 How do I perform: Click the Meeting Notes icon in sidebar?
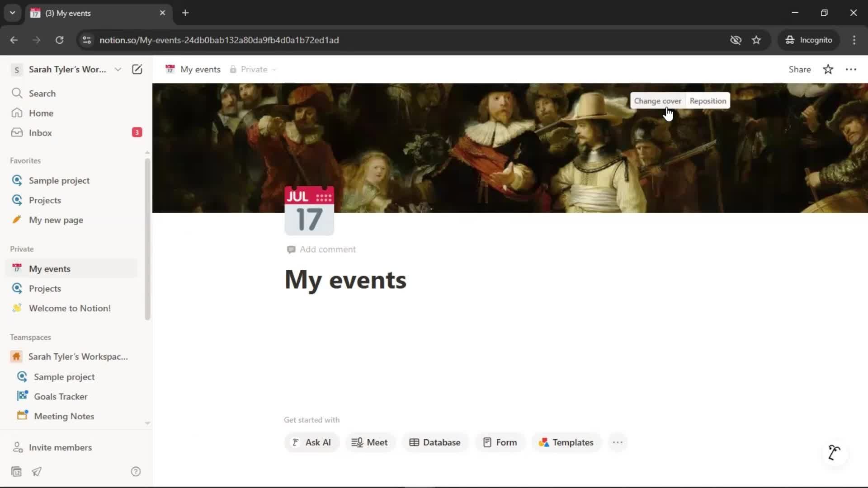pos(22,416)
